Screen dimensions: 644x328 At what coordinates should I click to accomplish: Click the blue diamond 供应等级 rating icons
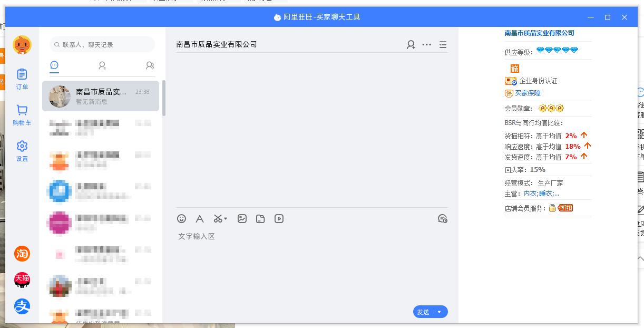(x=557, y=50)
